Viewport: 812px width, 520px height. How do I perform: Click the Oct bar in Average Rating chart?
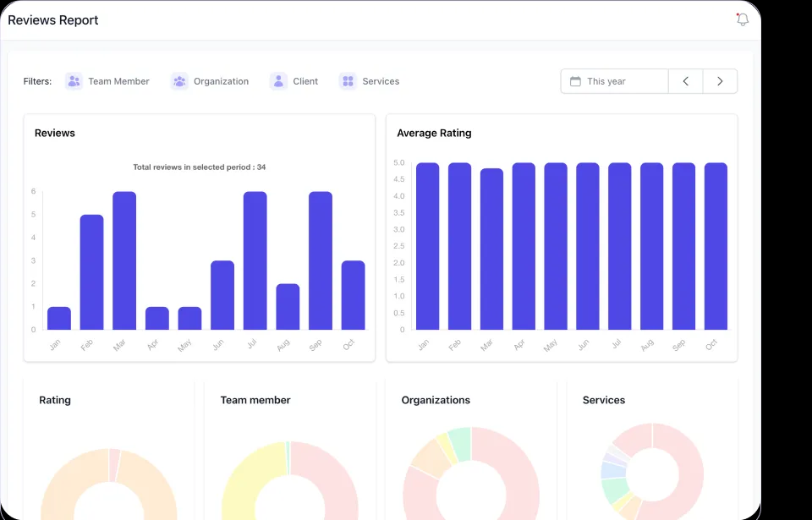tap(716, 247)
